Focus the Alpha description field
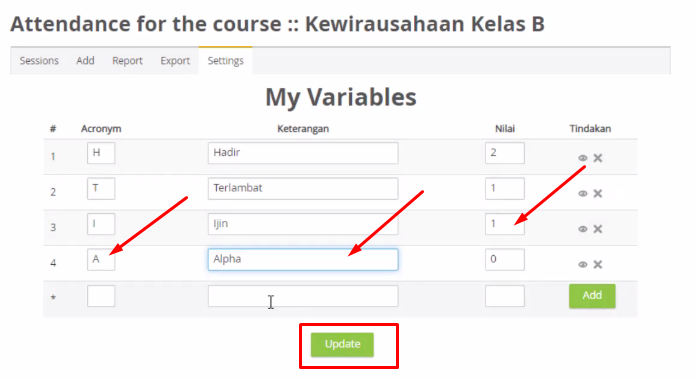This screenshot has width=696, height=380. tap(303, 259)
